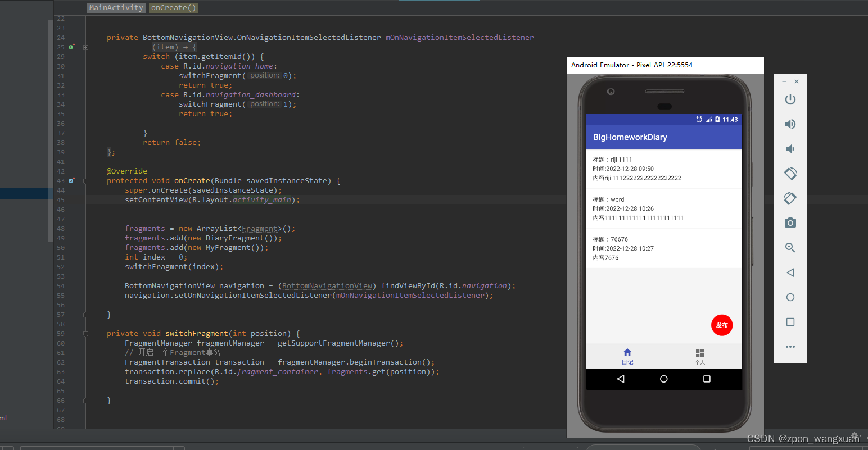Open emulator extended controls via ellipsis icon
This screenshot has width=868, height=450.
pyautogui.click(x=790, y=347)
